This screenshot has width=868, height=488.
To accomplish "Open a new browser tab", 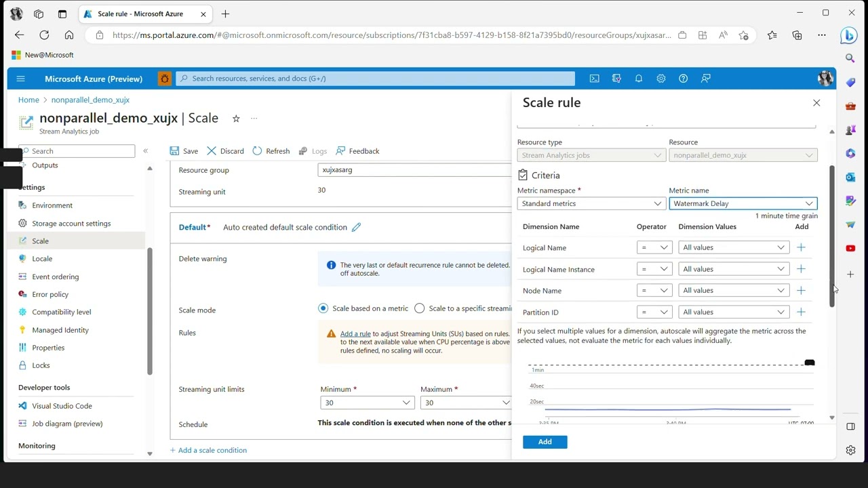I will point(225,14).
